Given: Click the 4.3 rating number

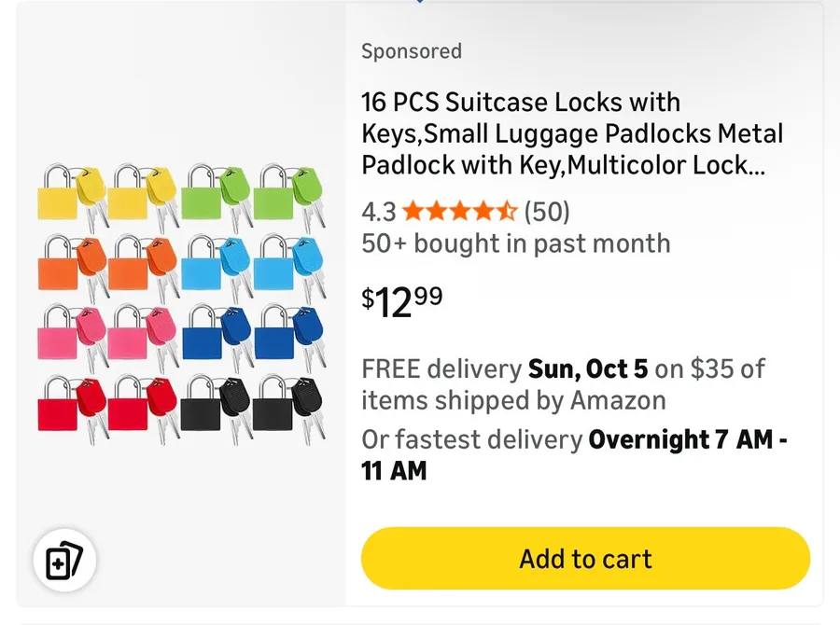Looking at the screenshot, I should [378, 212].
